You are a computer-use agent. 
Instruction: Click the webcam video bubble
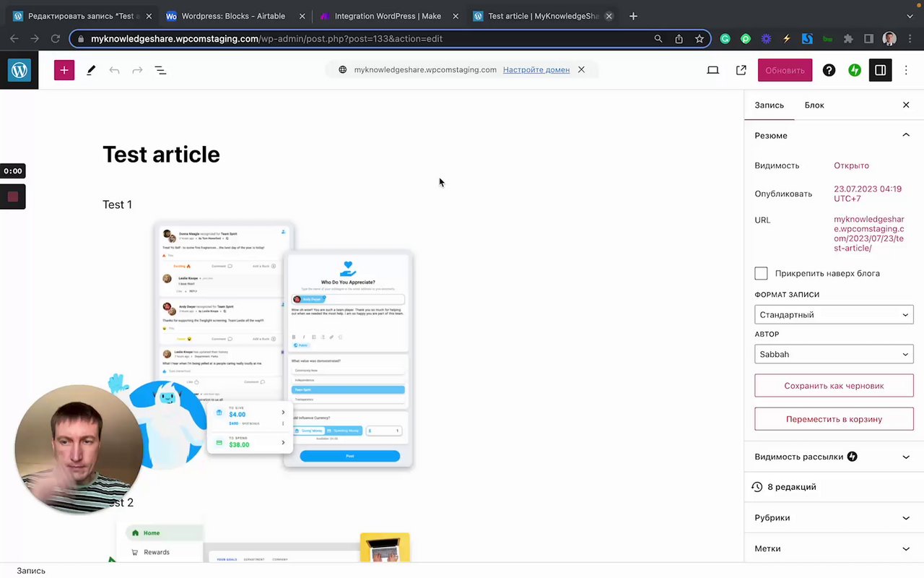[x=78, y=449]
